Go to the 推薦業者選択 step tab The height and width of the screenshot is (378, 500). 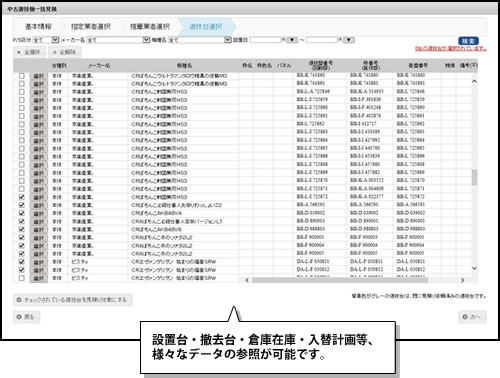pyautogui.click(x=150, y=27)
